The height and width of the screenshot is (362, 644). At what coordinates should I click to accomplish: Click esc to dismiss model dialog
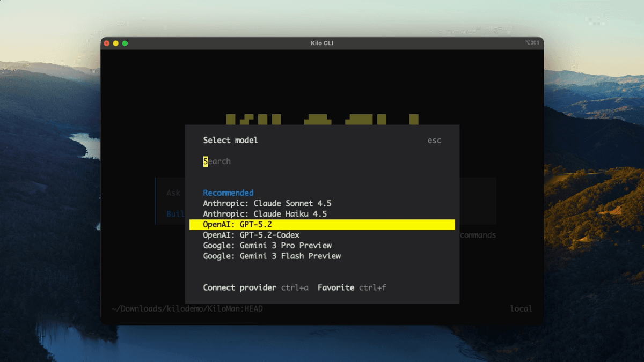coord(435,141)
